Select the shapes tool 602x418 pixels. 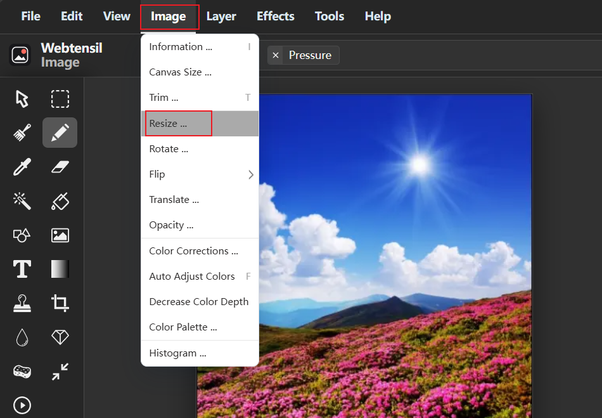[22, 235]
